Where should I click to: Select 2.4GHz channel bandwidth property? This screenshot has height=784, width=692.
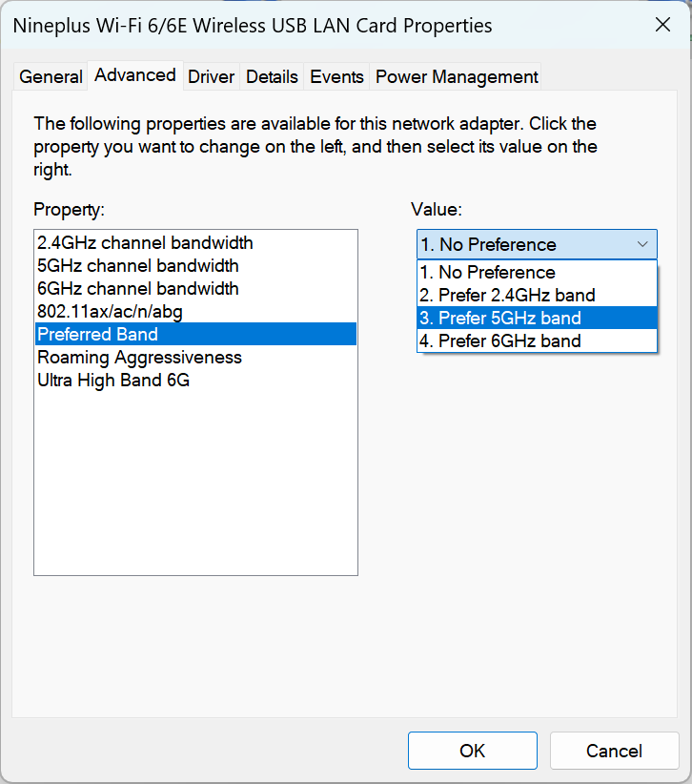pos(195,243)
